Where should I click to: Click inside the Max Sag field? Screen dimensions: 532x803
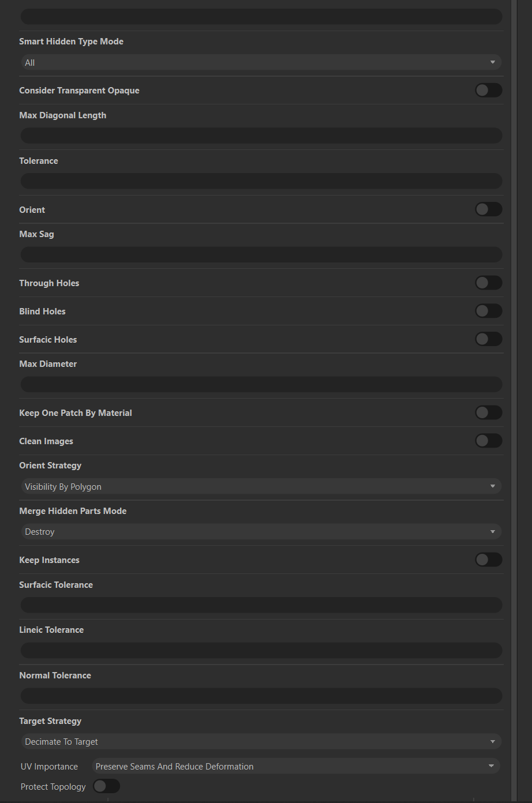261,254
